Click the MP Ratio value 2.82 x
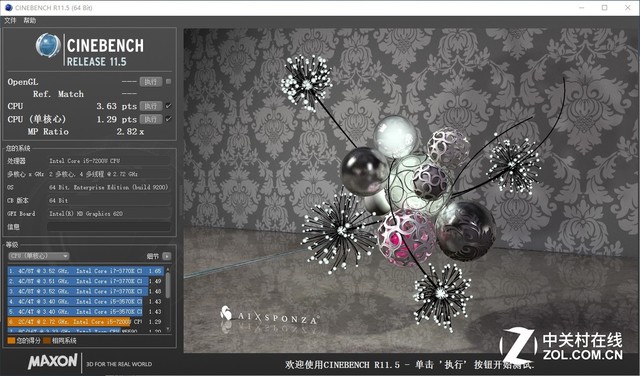 [x=130, y=131]
